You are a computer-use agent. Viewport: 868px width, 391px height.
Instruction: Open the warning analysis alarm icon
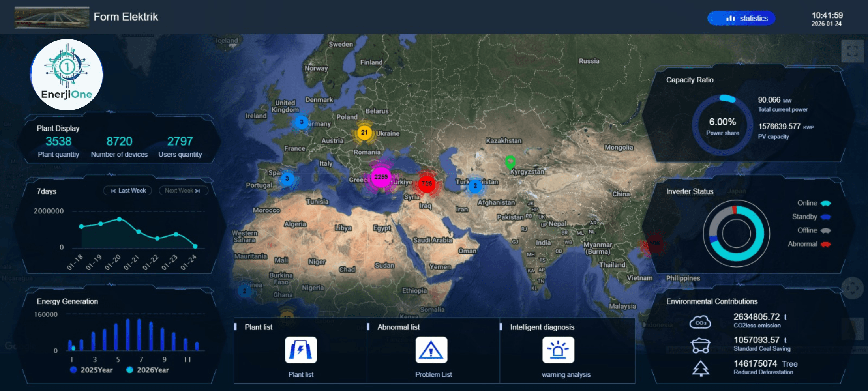point(558,350)
